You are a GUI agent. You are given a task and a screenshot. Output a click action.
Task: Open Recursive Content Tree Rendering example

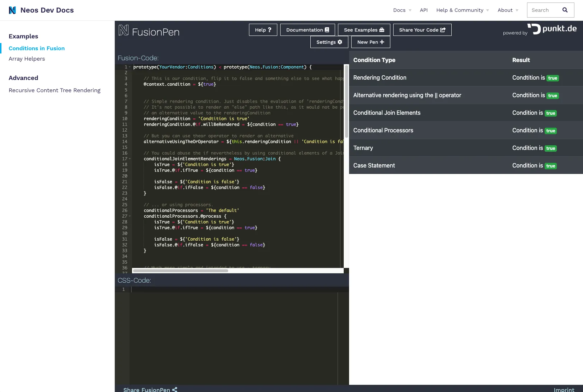(55, 90)
